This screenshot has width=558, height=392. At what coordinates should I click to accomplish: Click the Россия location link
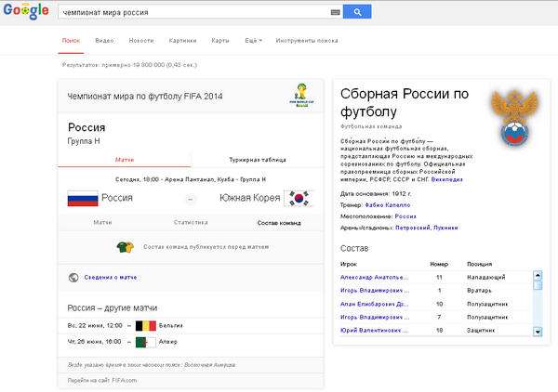[405, 216]
